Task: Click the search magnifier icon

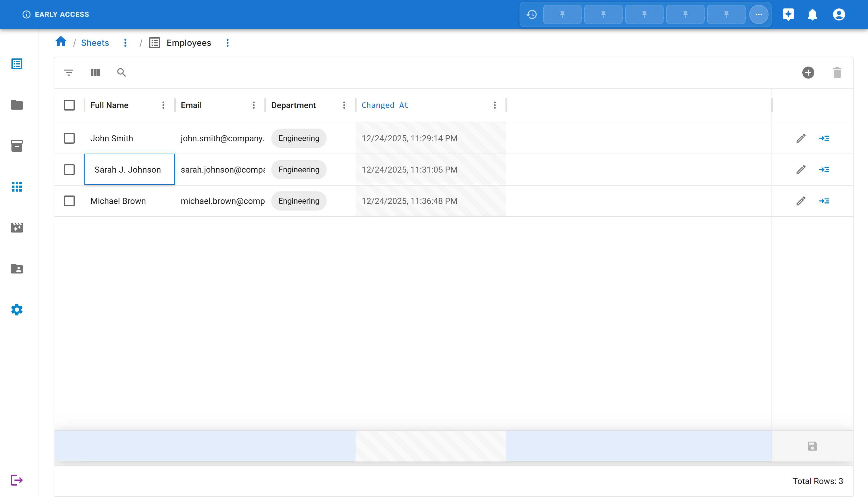Action: pos(121,72)
